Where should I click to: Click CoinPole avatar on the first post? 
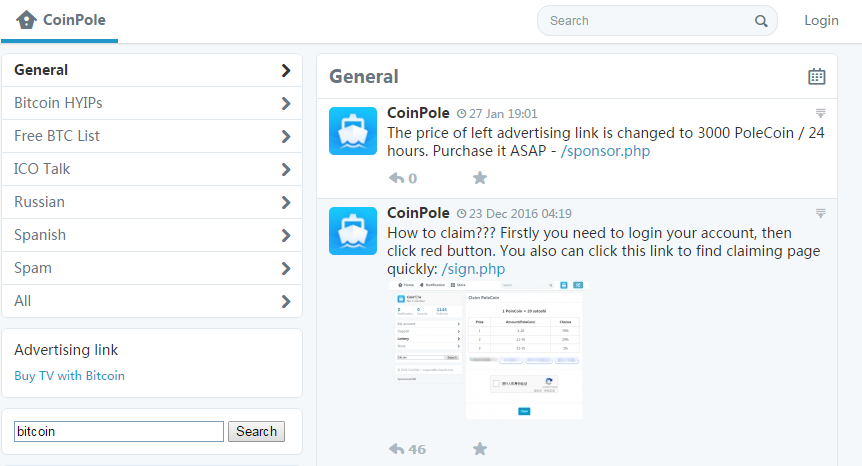[353, 131]
